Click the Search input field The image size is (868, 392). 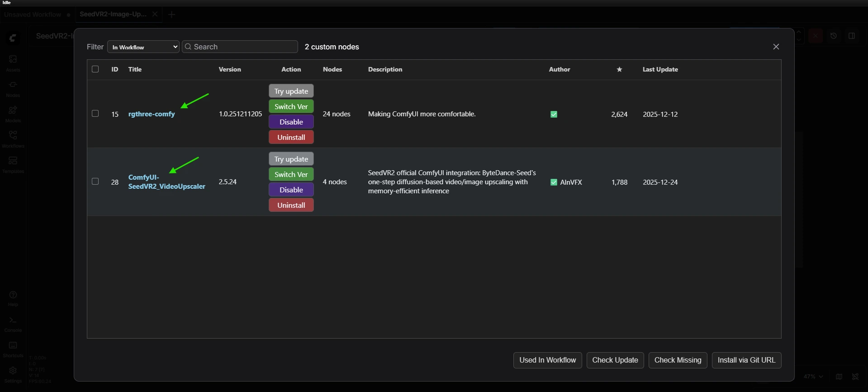pos(240,47)
